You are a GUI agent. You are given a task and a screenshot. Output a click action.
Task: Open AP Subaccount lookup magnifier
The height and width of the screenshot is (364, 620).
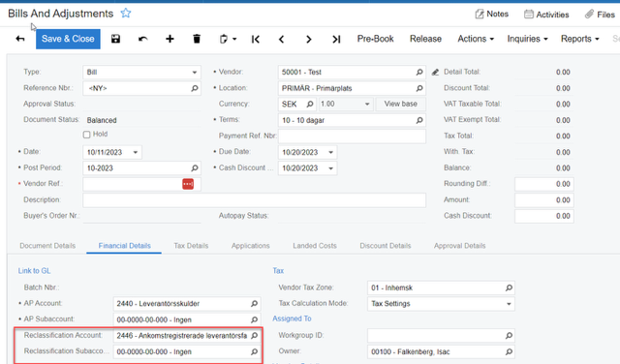coord(254,319)
